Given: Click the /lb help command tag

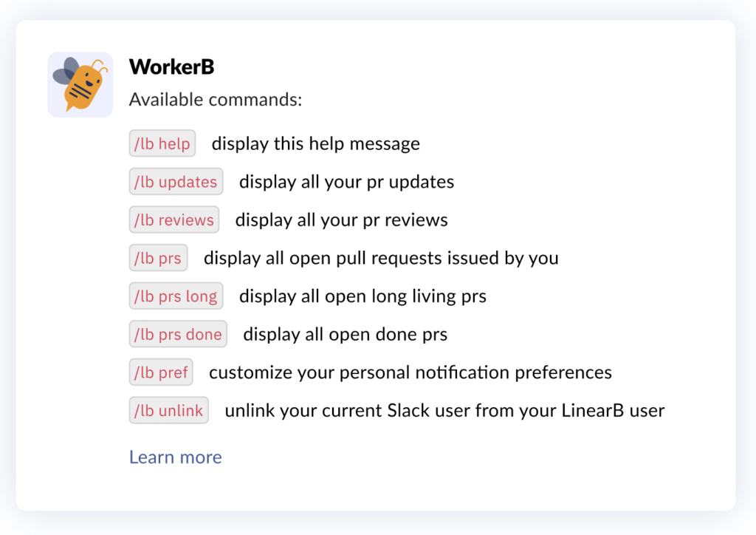Looking at the screenshot, I should tap(162, 143).
